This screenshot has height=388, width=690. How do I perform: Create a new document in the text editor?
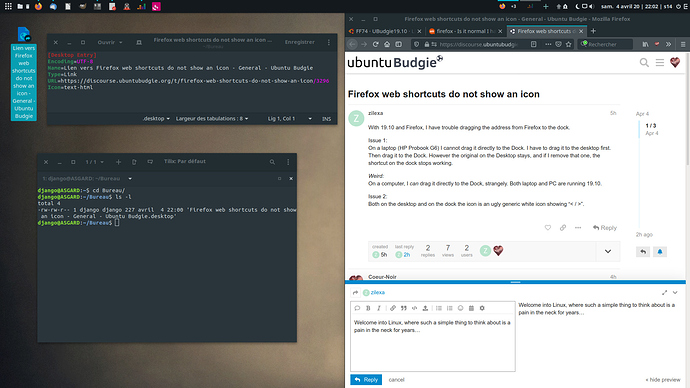coord(139,42)
